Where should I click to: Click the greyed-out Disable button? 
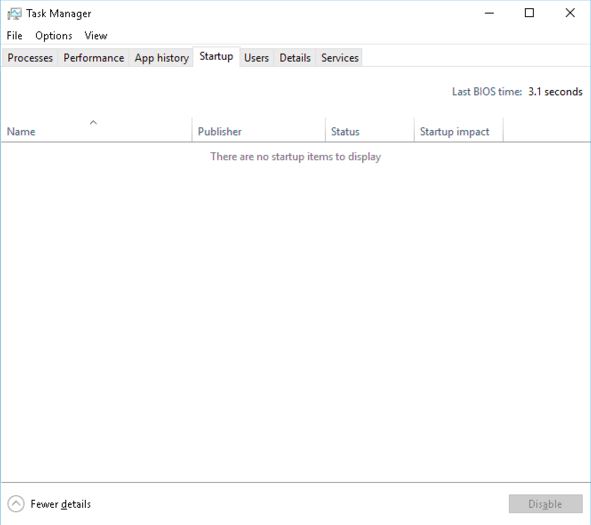click(x=545, y=504)
